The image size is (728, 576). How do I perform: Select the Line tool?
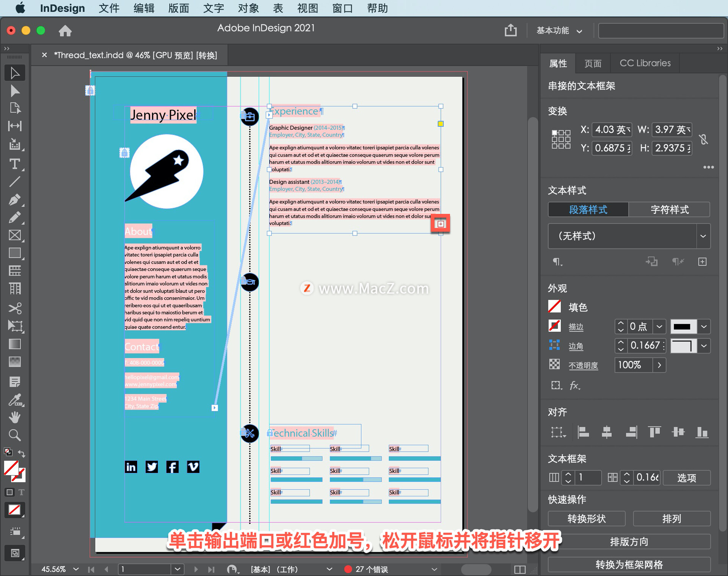(x=15, y=182)
